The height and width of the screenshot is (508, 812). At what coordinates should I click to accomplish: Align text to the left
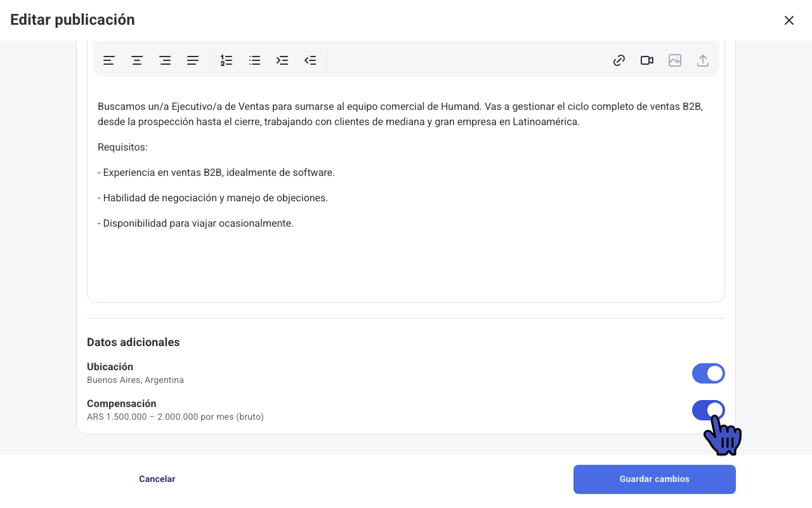point(109,60)
